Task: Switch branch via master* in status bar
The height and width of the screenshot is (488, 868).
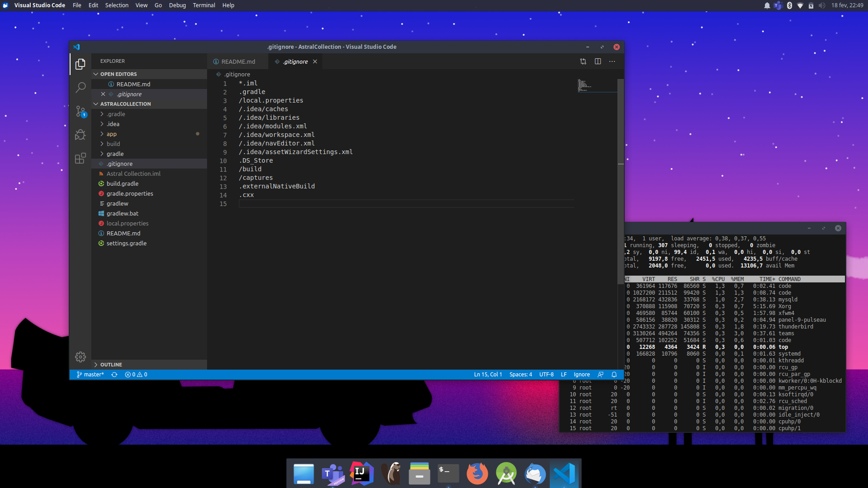Action: (x=90, y=375)
